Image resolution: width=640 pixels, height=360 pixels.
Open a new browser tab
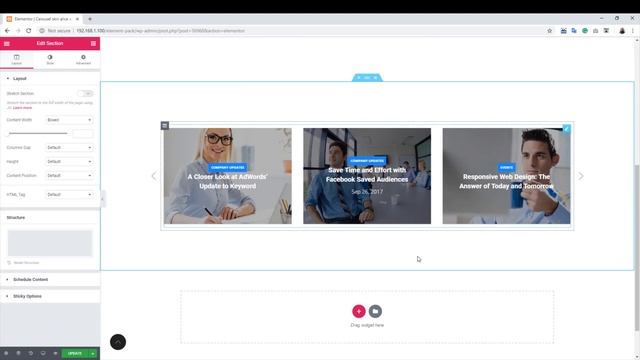click(90, 19)
